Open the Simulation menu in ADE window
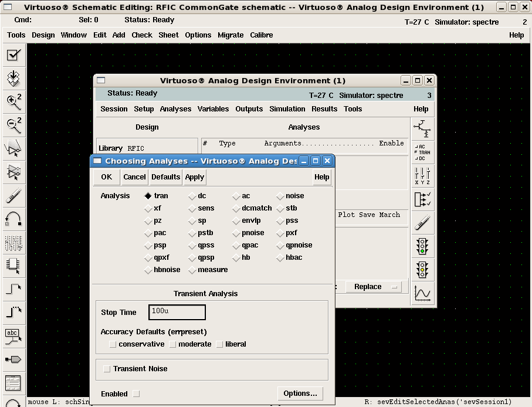This screenshot has width=532, height=407. coord(287,109)
